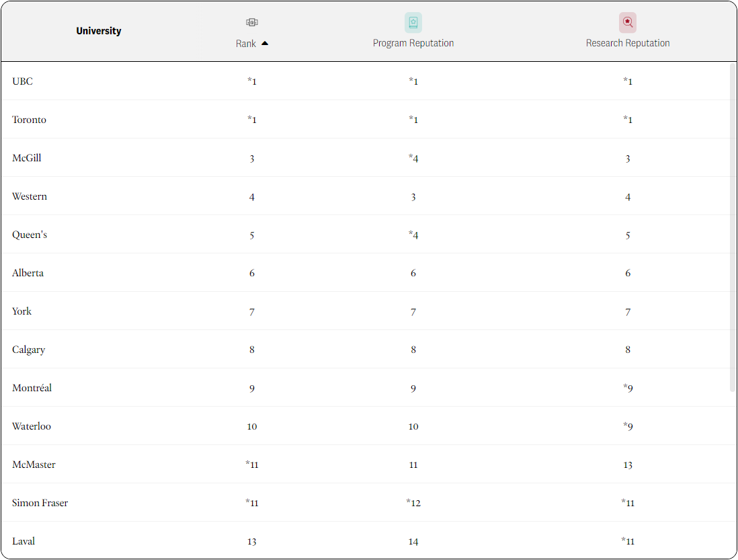Select the Queen's university name

tap(30, 235)
